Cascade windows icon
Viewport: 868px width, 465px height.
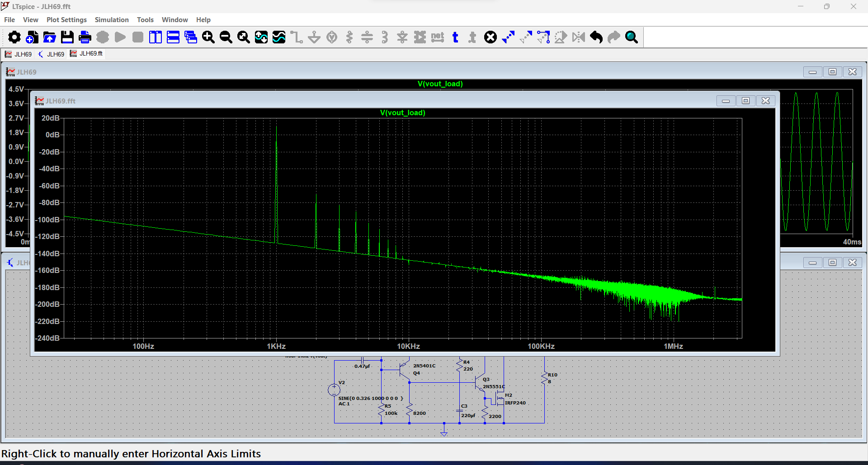point(191,37)
